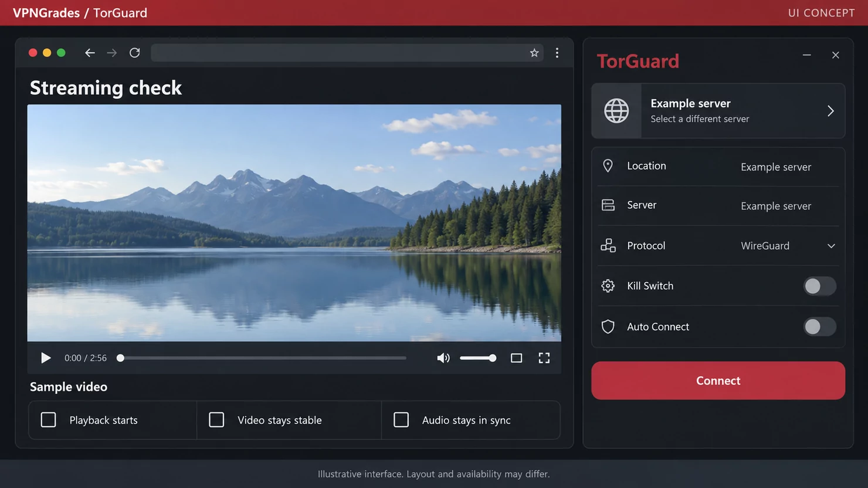
Task: Reload the page with the refresh icon
Action: pos(134,53)
